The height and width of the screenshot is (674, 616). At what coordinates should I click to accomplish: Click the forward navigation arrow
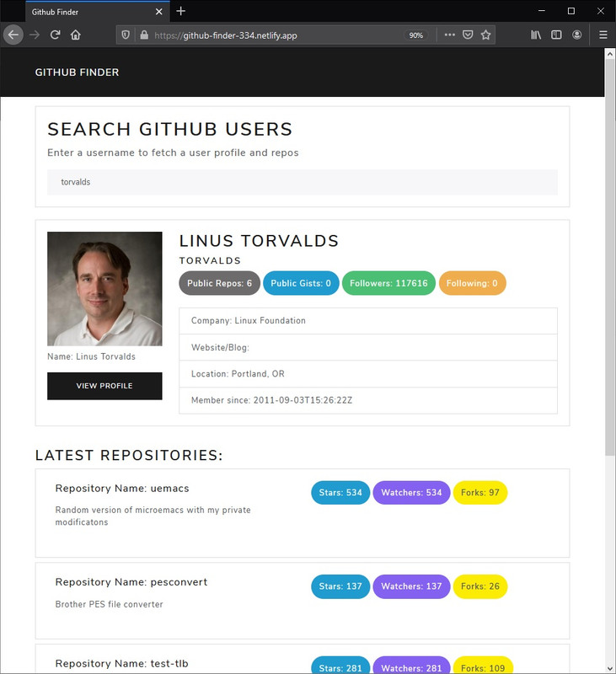point(35,35)
